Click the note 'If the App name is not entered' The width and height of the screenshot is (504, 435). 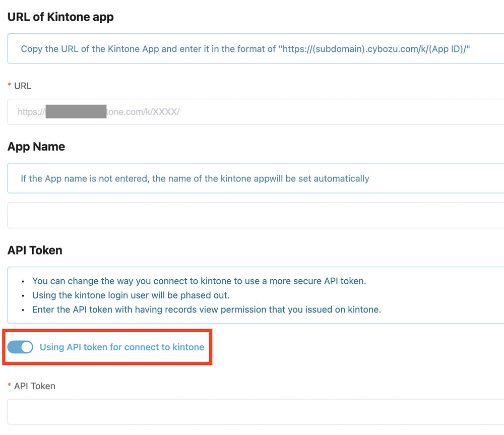pyautogui.click(x=195, y=178)
